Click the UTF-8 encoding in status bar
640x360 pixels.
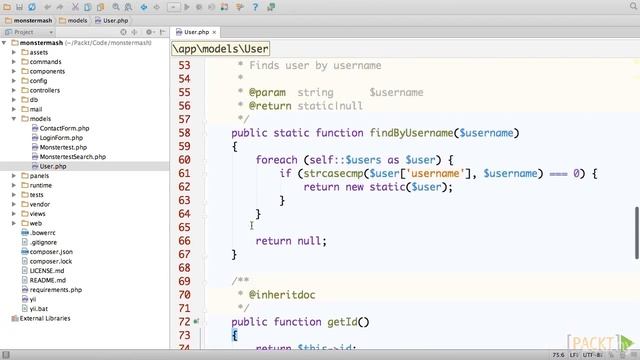[x=592, y=355]
